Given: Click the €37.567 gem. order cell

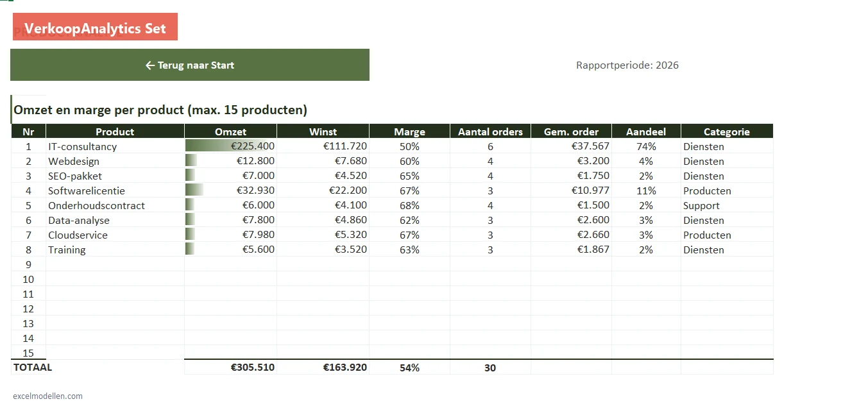Looking at the screenshot, I should pos(571,146).
